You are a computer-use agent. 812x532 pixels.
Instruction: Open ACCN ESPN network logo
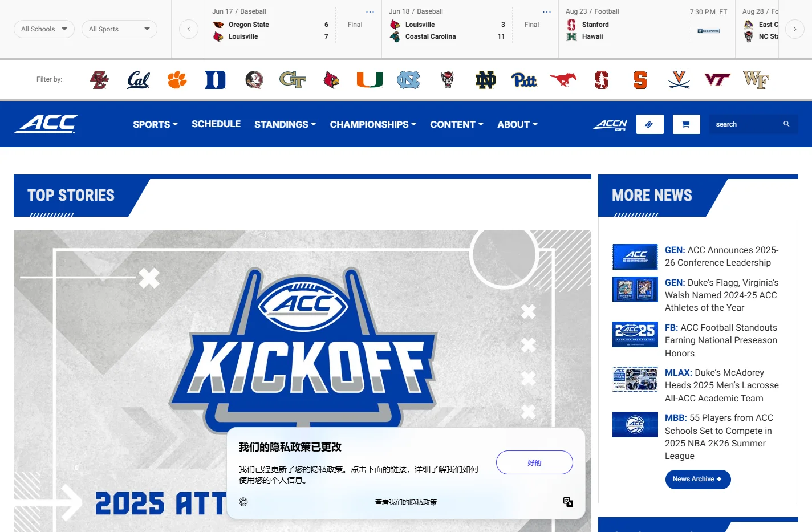[610, 125]
